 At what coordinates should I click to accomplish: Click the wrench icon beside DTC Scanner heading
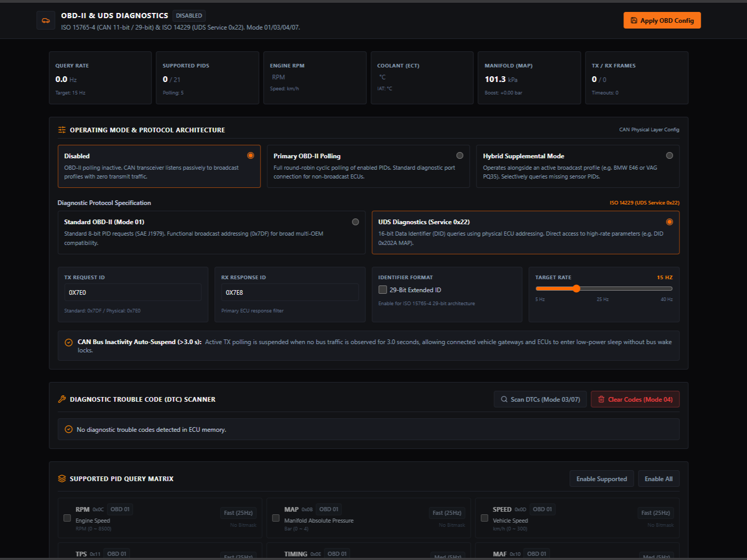tap(62, 399)
